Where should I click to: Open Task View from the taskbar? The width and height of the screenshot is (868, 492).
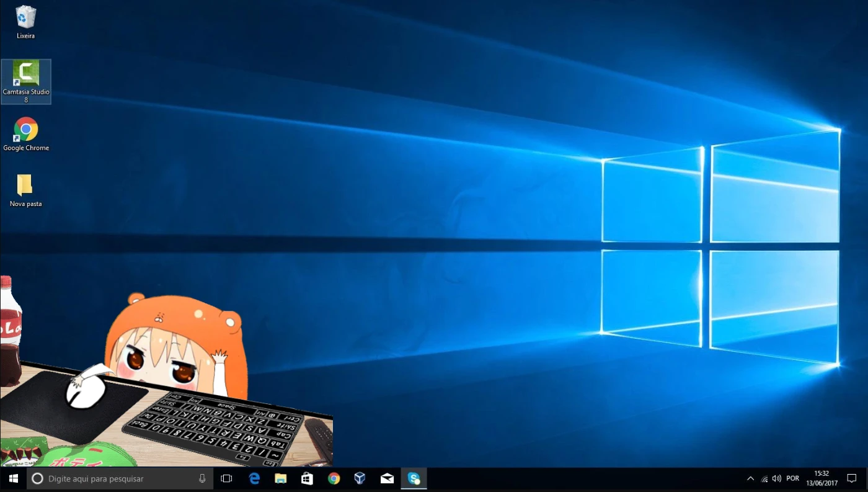point(226,478)
